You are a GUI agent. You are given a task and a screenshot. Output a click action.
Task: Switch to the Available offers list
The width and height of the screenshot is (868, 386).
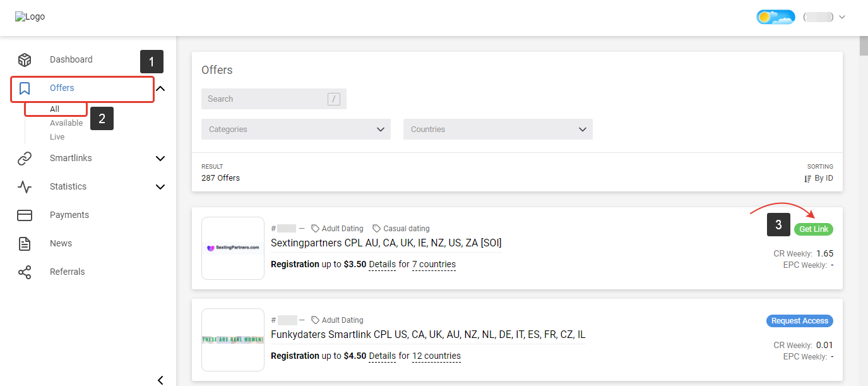(x=66, y=123)
